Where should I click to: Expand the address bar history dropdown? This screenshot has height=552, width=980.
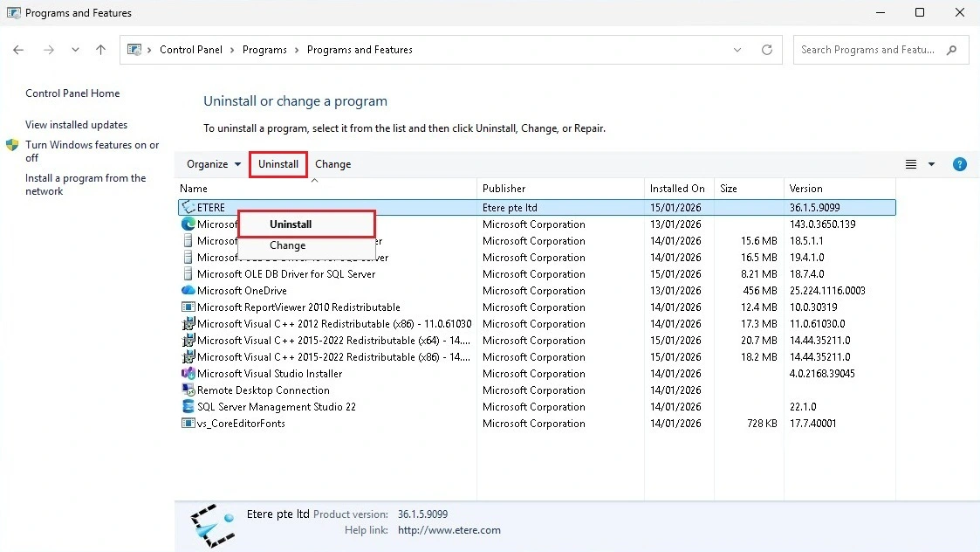(x=737, y=50)
